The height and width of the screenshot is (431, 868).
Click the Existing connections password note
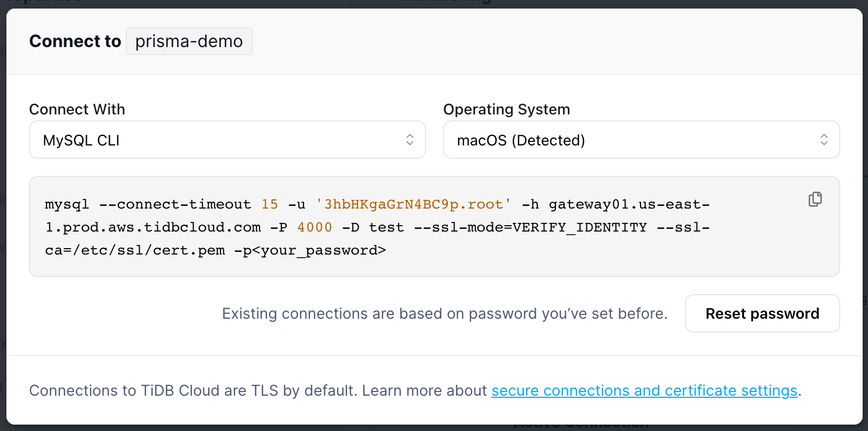coord(445,314)
